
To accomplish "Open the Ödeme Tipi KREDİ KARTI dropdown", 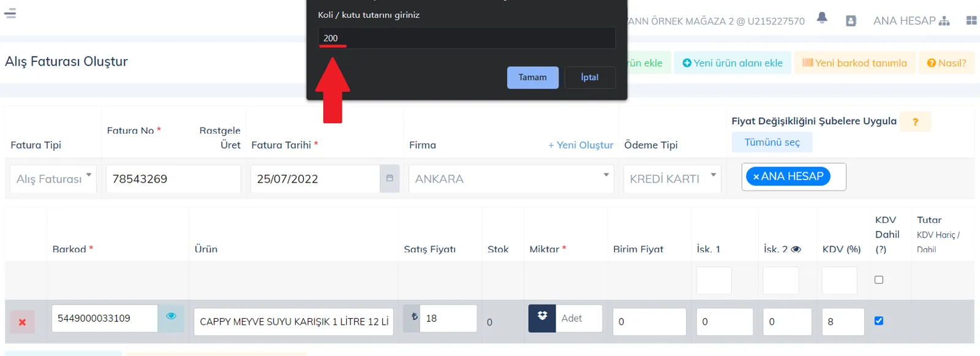I will pos(673,179).
